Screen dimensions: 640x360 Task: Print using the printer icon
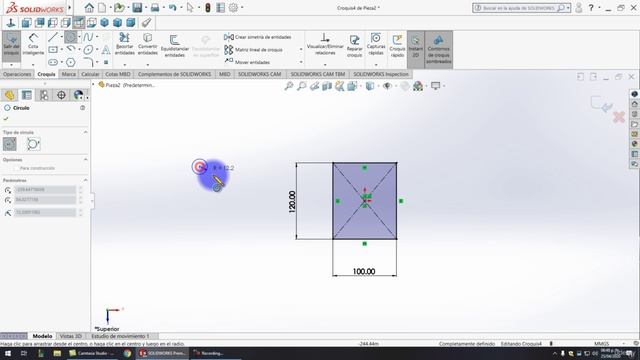coord(155,7)
